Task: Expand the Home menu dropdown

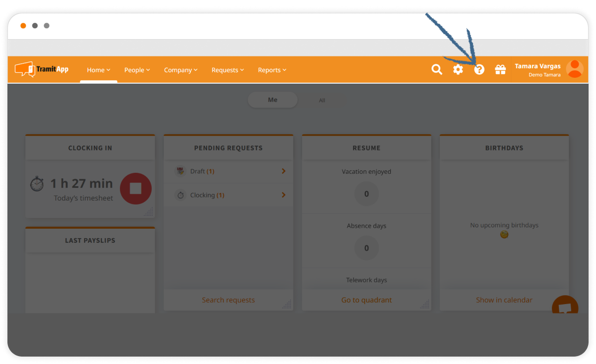Action: click(98, 70)
